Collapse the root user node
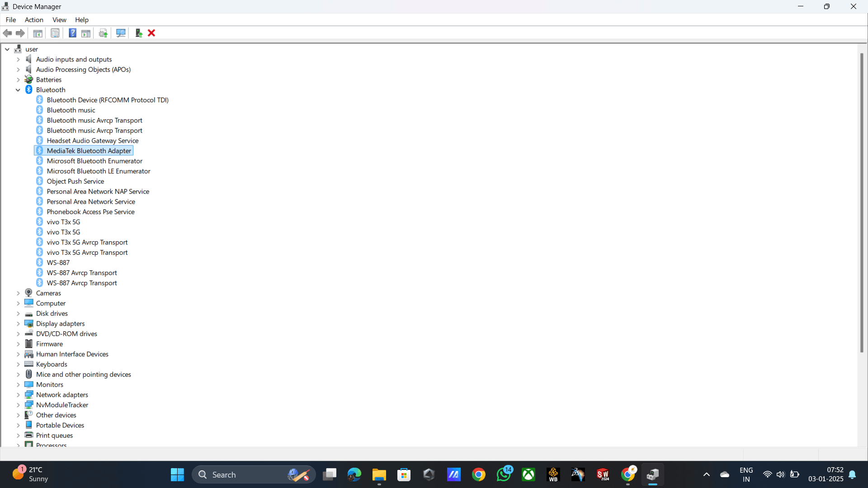Viewport: 868px width, 488px height. (7, 49)
